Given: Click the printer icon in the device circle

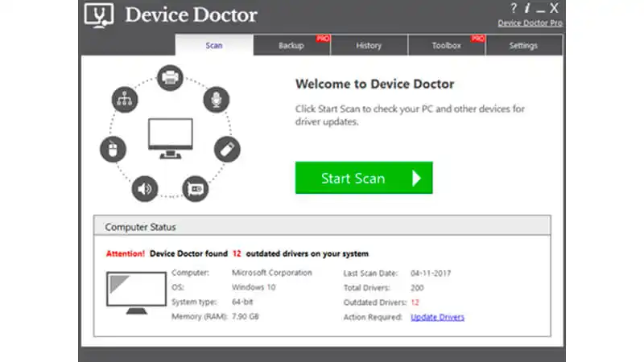Looking at the screenshot, I should tap(170, 78).
